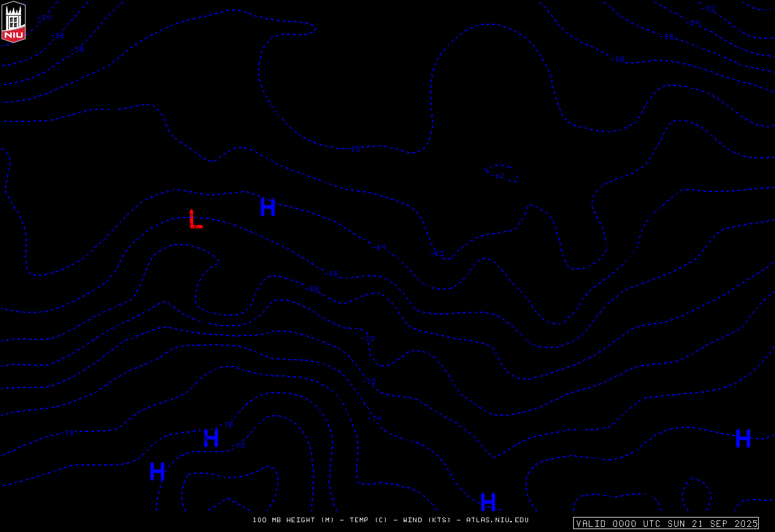The width and height of the screenshot is (775, 532).
Task: Click the -72 temperature label
Action: click(370, 382)
